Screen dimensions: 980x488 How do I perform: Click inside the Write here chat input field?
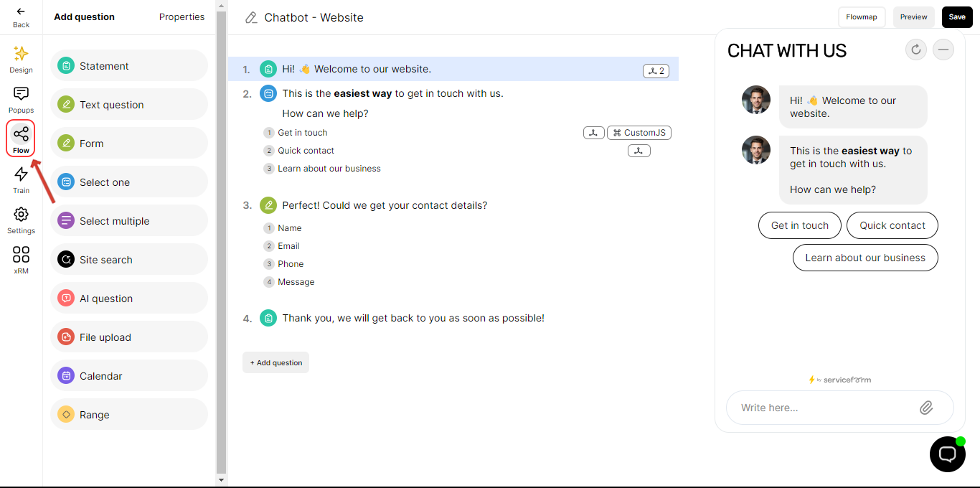(818, 407)
